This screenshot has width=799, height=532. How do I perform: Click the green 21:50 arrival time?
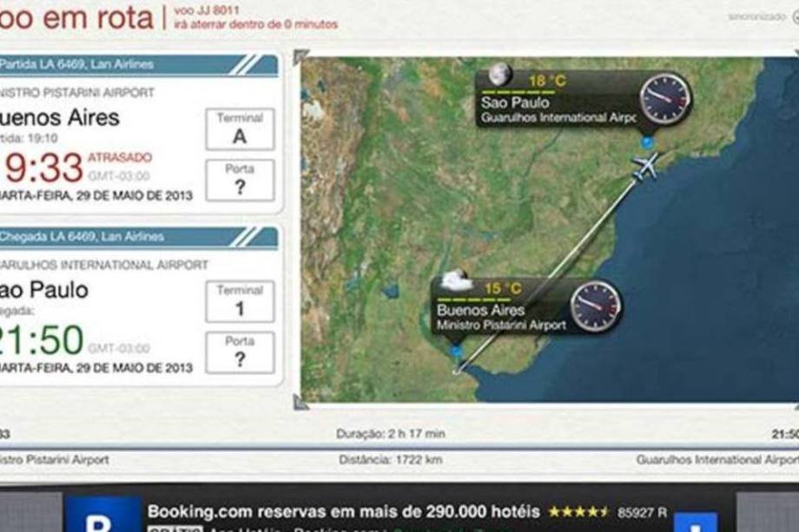click(x=41, y=339)
